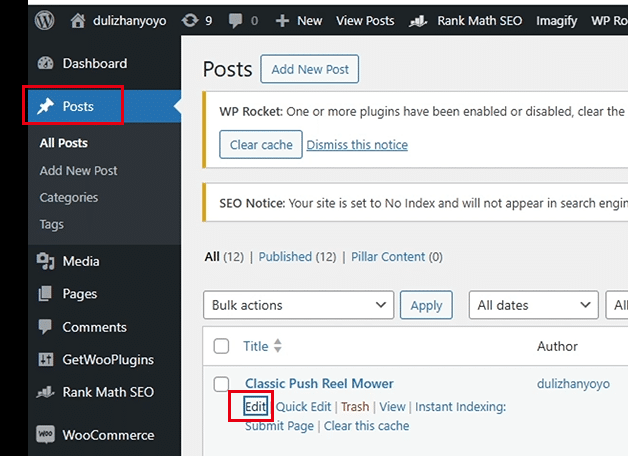628x456 pixels.
Task: Open the comments bubble icon in admin bar
Action: tap(235, 20)
